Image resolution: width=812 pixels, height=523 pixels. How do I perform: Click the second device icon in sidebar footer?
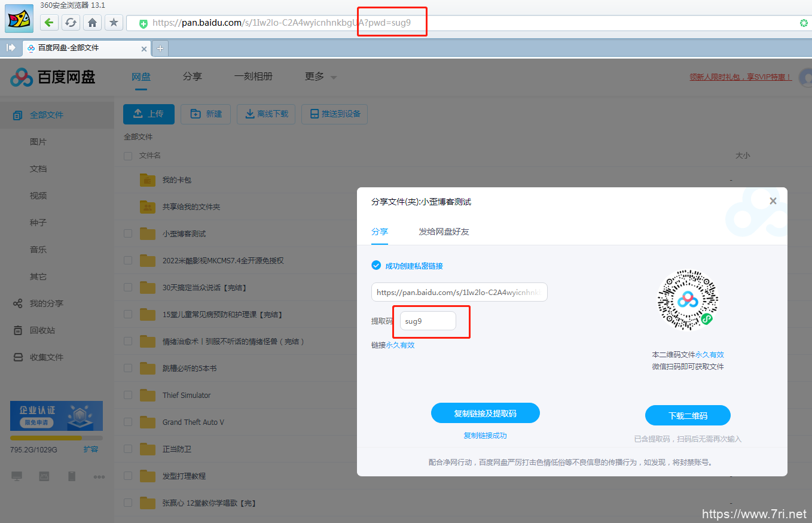(44, 476)
